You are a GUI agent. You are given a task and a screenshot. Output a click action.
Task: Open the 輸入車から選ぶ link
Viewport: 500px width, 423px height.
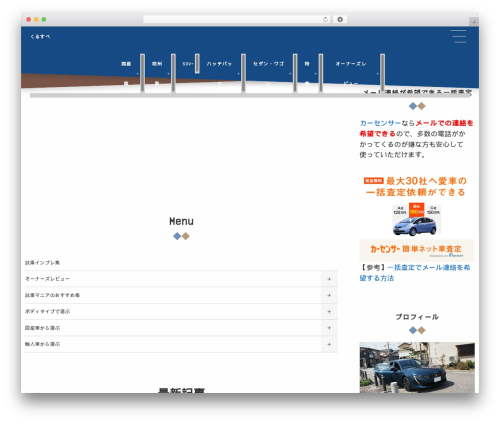click(42, 344)
